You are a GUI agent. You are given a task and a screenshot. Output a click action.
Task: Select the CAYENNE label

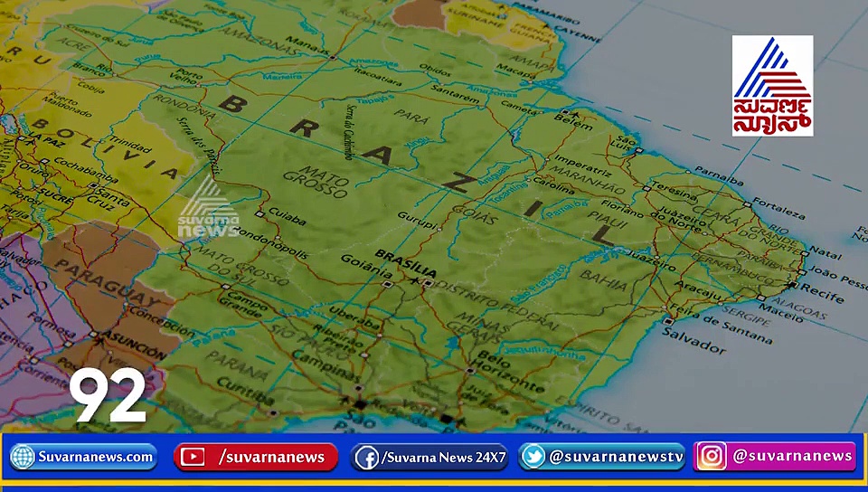point(578,33)
